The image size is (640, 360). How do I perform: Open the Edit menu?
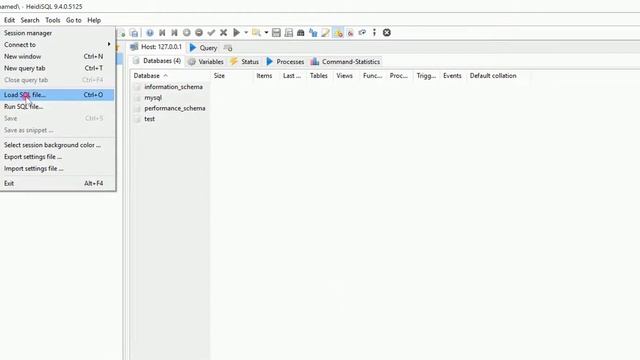9,20
